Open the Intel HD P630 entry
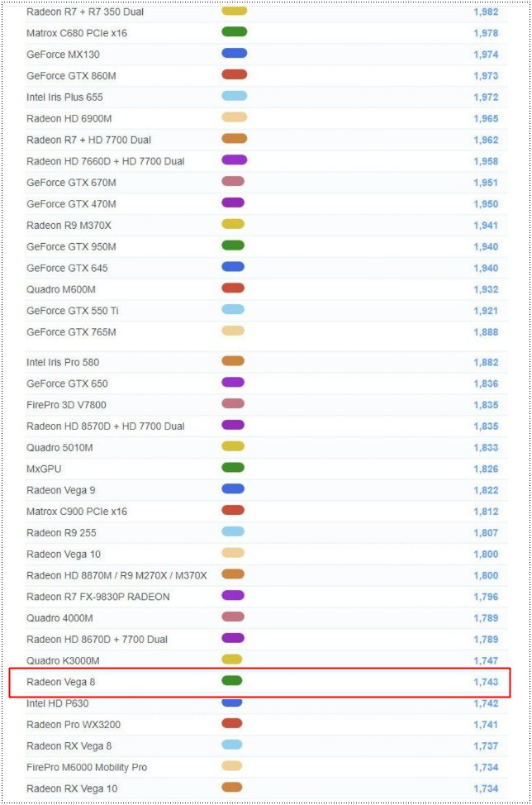This screenshot has width=532, height=805. click(x=58, y=704)
